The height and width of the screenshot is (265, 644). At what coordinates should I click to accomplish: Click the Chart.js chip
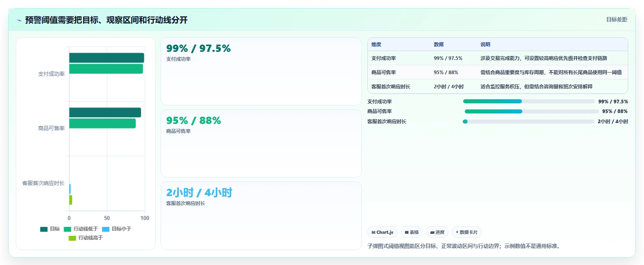pos(382,232)
